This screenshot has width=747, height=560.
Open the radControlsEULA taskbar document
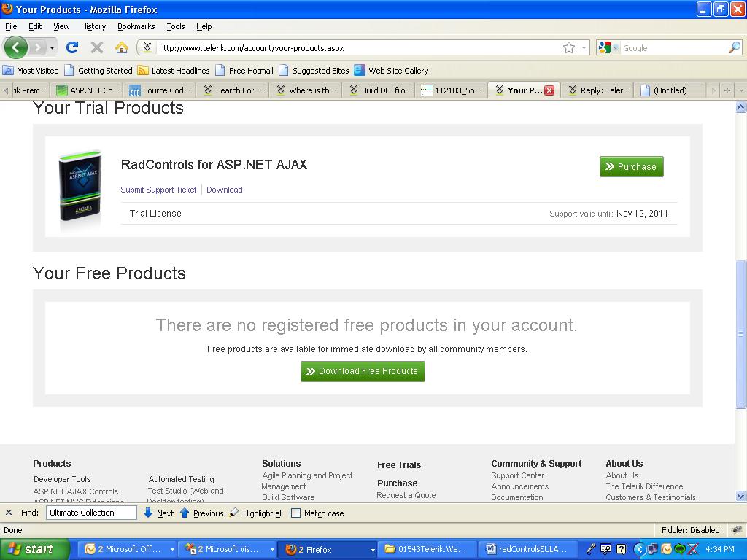527,549
